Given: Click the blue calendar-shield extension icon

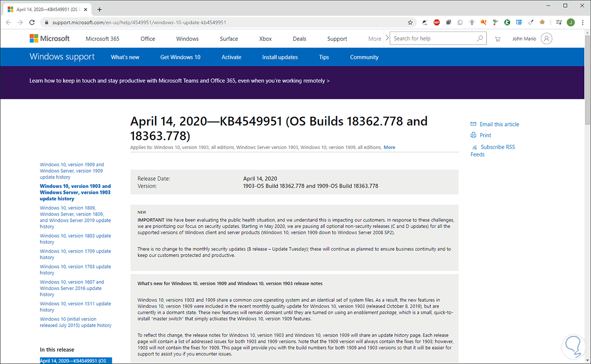Looking at the screenshot, I should tap(519, 23).
